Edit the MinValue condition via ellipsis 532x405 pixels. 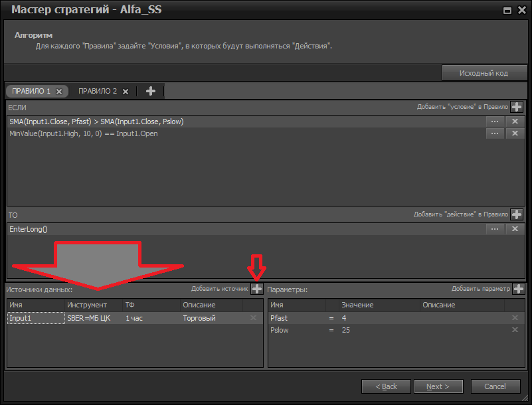tap(494, 133)
